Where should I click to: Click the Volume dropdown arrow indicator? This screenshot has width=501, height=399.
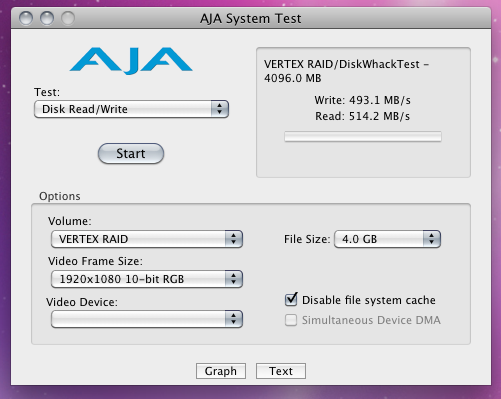coord(233,239)
